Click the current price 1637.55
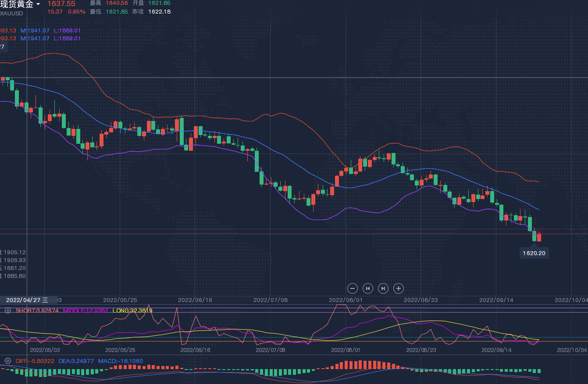588x384 pixels. pyautogui.click(x=61, y=4)
